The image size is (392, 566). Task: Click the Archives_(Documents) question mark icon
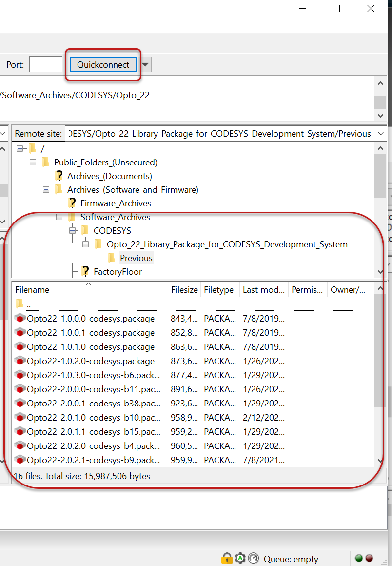click(59, 176)
